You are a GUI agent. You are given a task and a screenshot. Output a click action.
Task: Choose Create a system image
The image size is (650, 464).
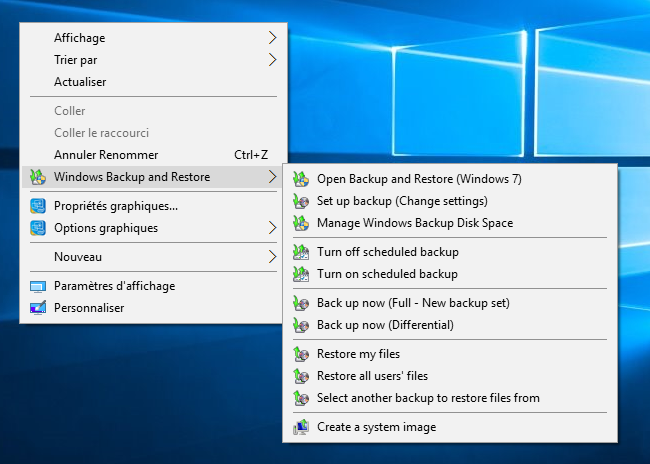[x=450, y=427]
